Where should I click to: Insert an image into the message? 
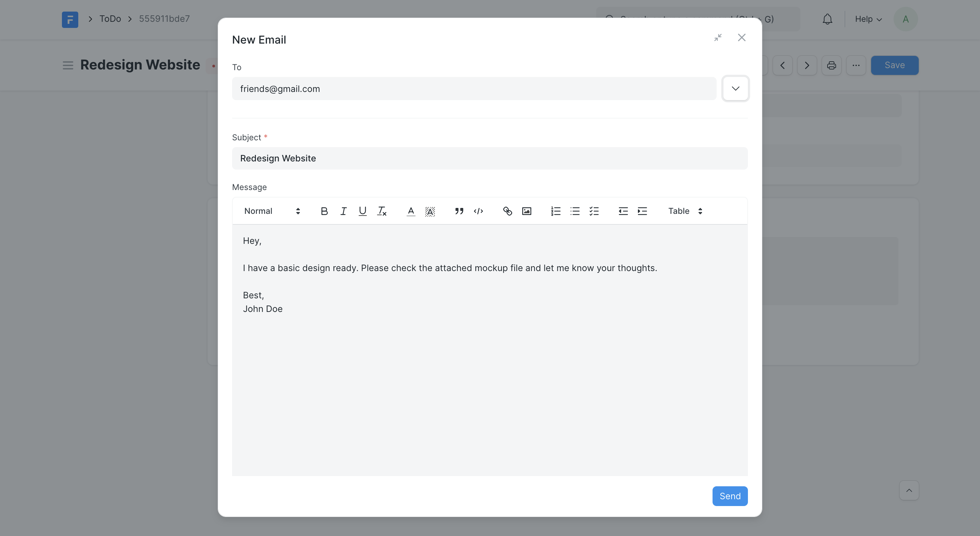(x=526, y=211)
